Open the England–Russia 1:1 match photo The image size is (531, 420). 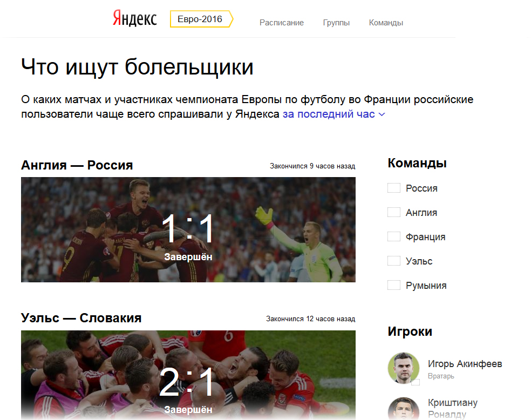(x=188, y=229)
